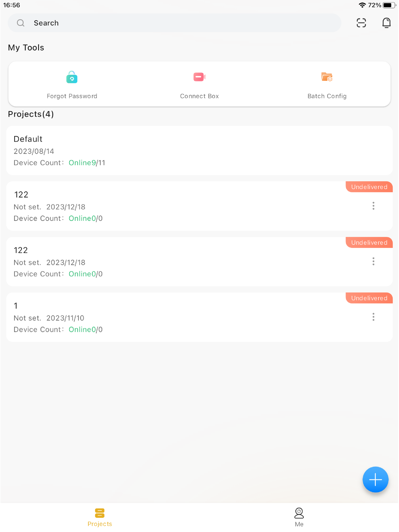The image size is (399, 532).
Task: Open the notifications bell
Action: [386, 23]
